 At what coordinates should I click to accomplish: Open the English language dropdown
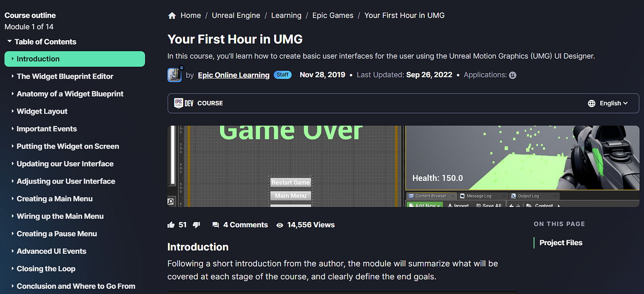(612, 103)
